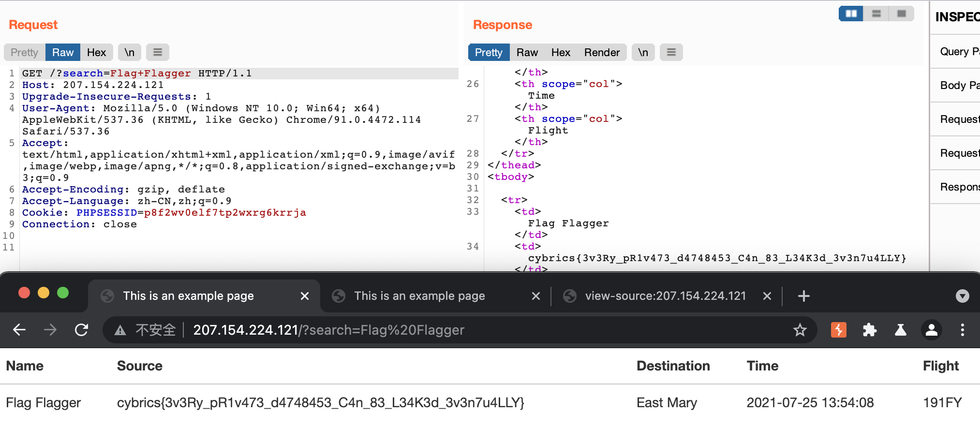Screen dimensions: 980x443
Task: Switch to the view-source:207.154.224.121 browser tab
Action: (665, 296)
